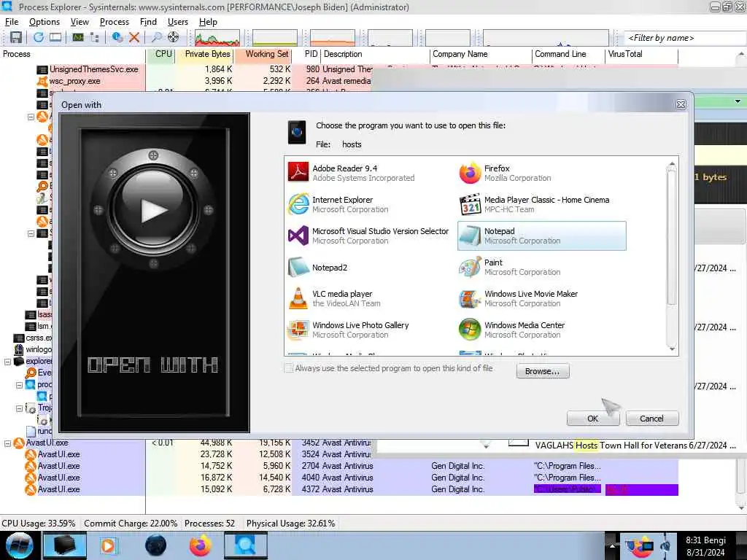
Task: Open the Users menu
Action: coord(178,22)
